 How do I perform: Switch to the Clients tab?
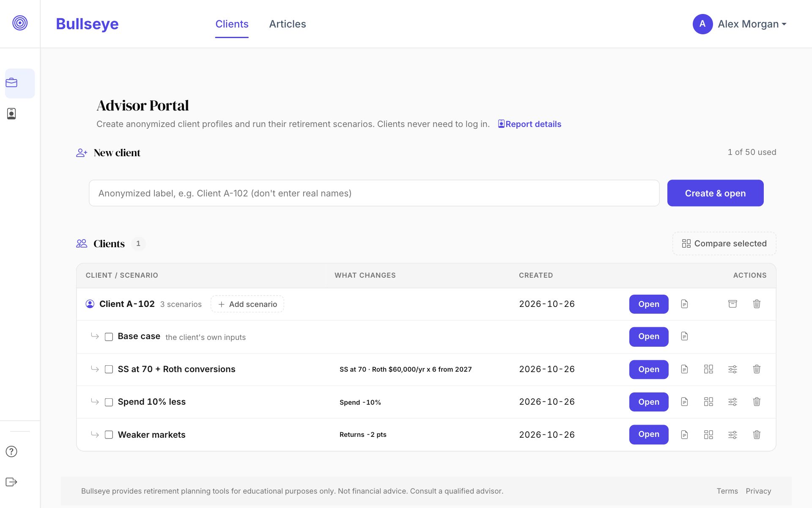[232, 24]
